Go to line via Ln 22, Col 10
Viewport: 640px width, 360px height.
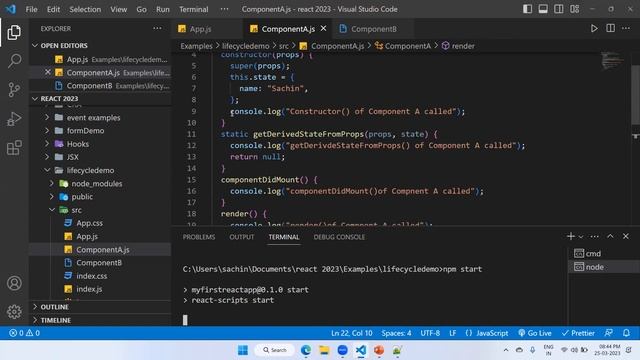351,333
